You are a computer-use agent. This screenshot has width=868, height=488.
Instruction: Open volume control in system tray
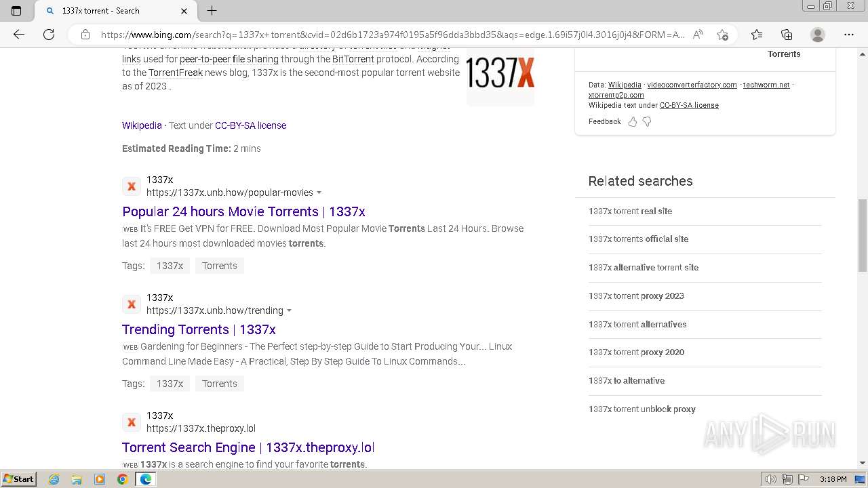(x=770, y=479)
